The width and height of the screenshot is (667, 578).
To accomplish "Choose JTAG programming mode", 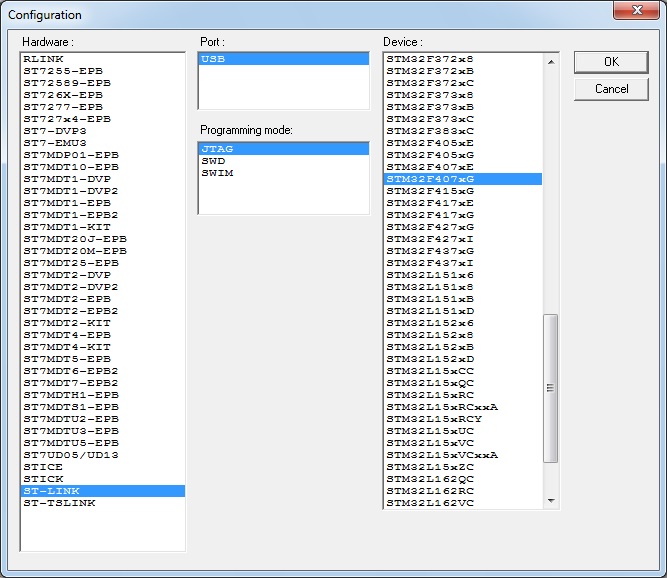I will click(x=284, y=149).
